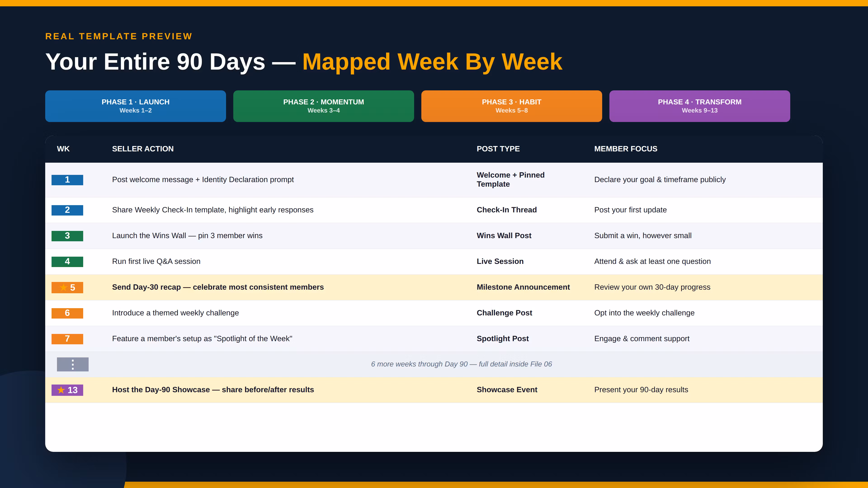Click the starred week 5 badge
This screenshot has height=488, width=868.
point(67,288)
